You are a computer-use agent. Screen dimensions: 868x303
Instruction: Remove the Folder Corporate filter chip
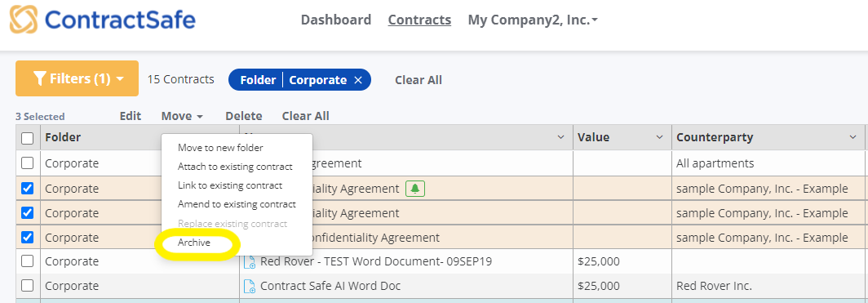(357, 80)
